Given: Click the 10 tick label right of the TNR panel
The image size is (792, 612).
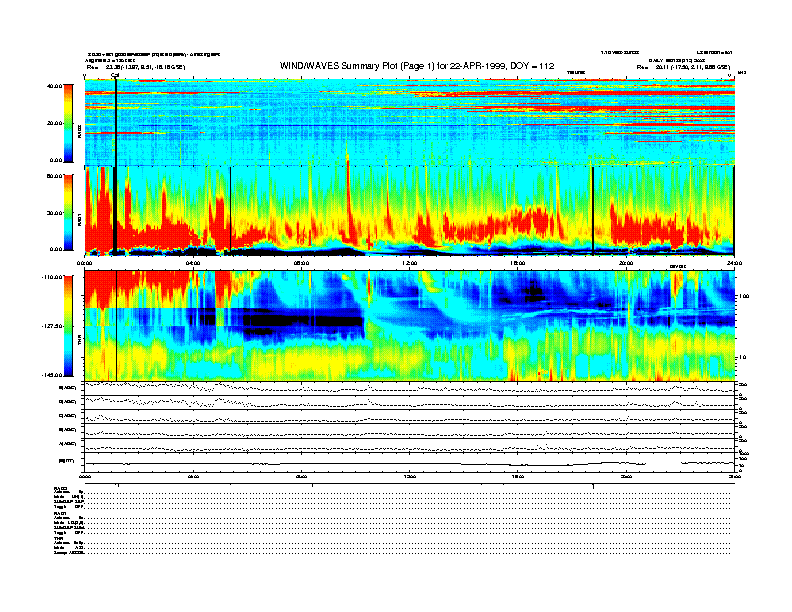Looking at the screenshot, I should 742,357.
